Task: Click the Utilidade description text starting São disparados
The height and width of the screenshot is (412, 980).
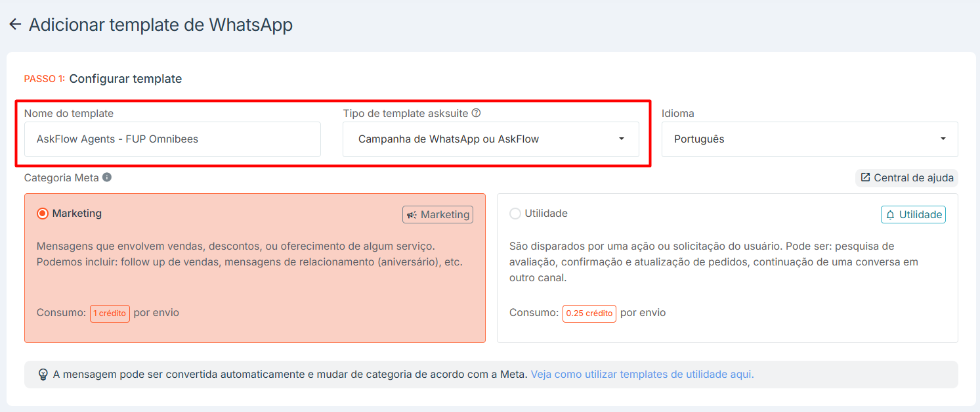Action: (714, 262)
